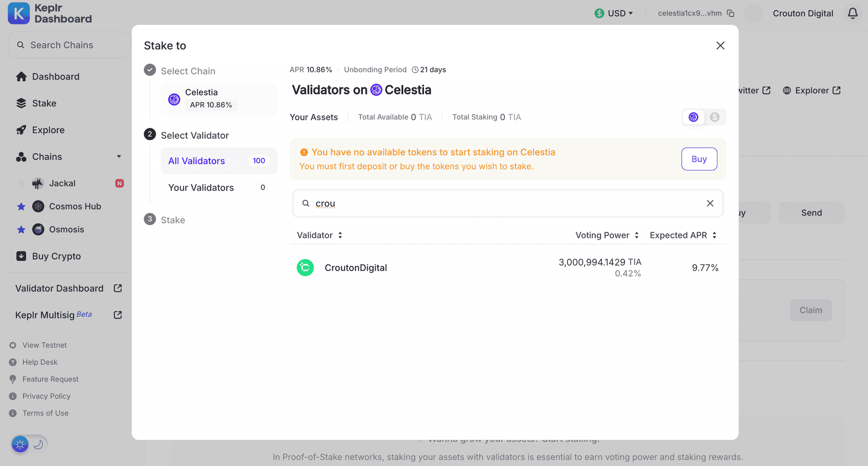868x466 pixels.
Task: Clear the validator search field
Action: 710,203
